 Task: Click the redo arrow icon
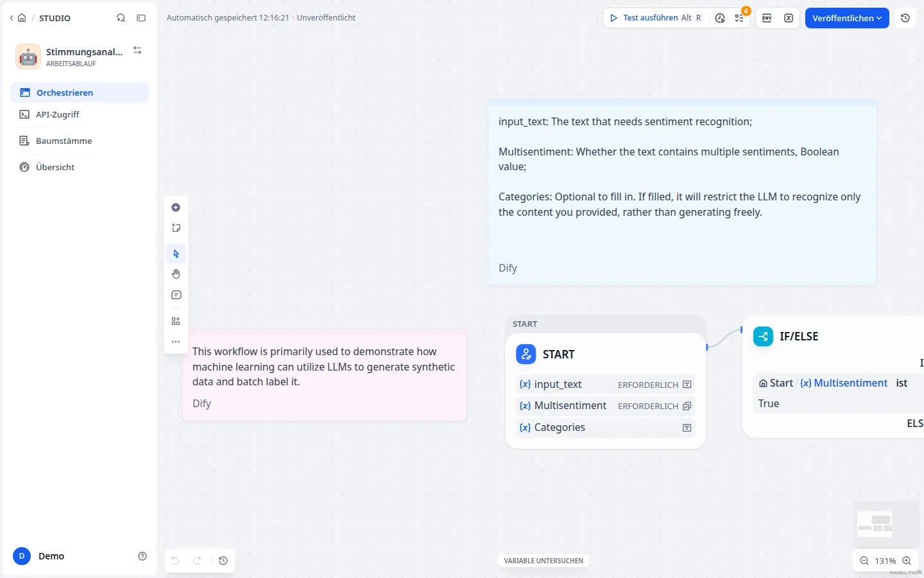198,561
